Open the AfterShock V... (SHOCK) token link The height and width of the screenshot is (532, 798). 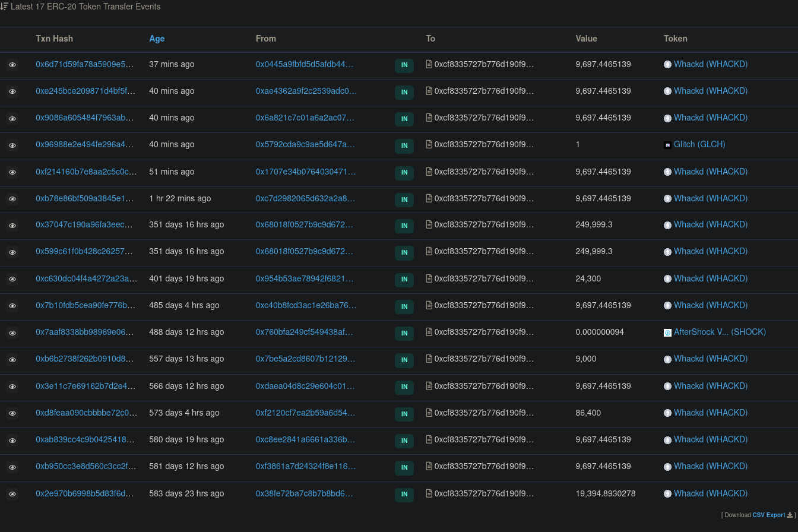(x=720, y=332)
